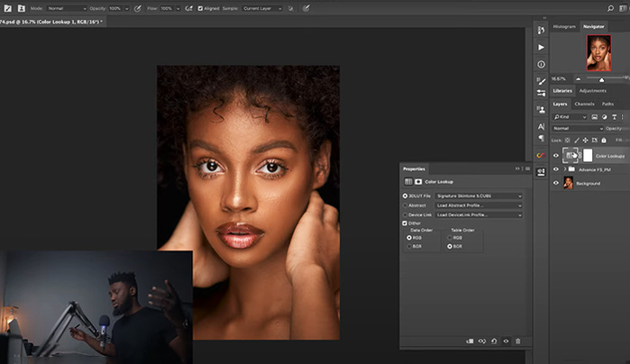Select BGR under Data Order
The width and height of the screenshot is (630, 364).
click(x=412, y=246)
